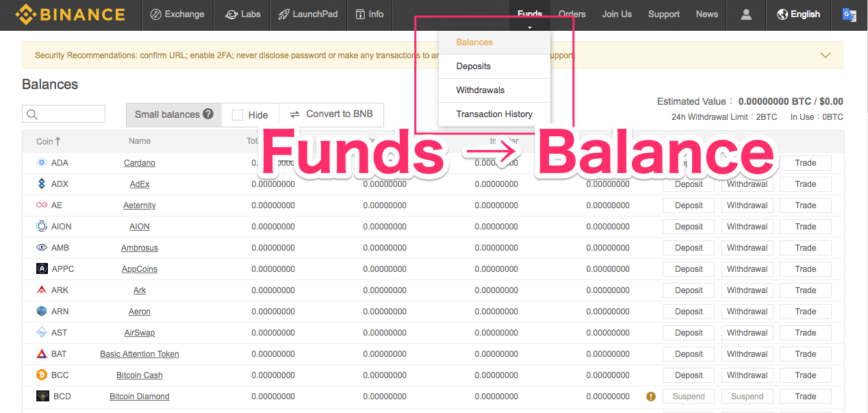Click the ARK coin icon
The width and height of the screenshot is (868, 413).
click(x=41, y=290)
